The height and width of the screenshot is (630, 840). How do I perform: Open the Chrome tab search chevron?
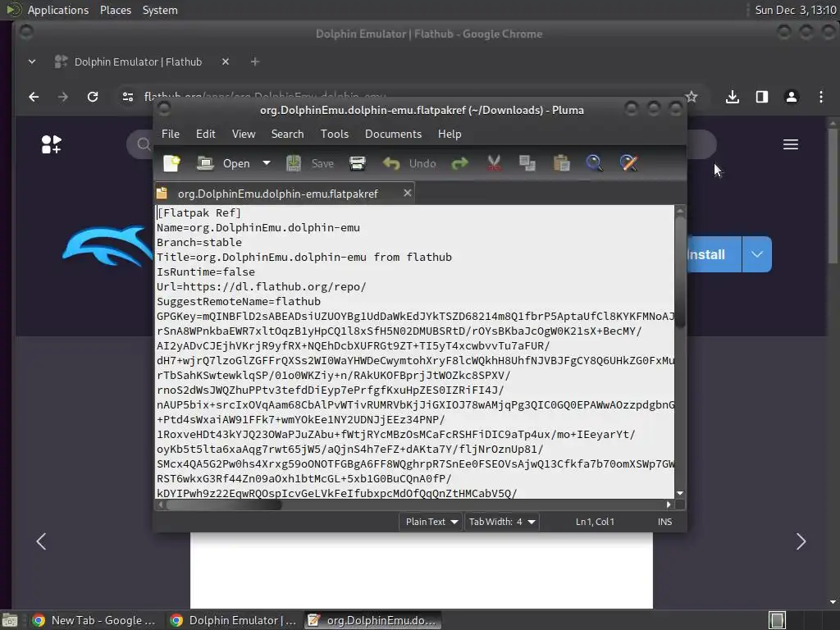[x=32, y=62]
